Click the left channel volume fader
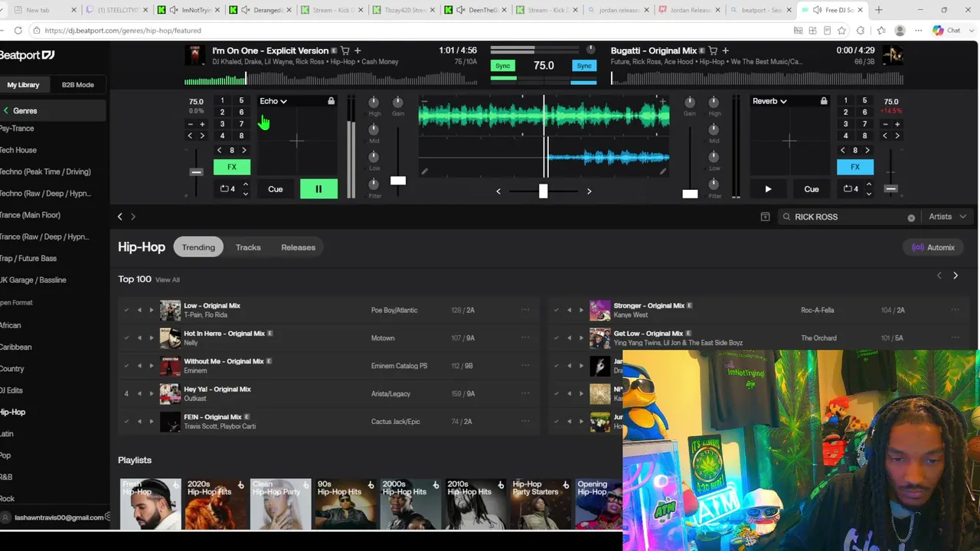Screen dimensions: 980x551 tap(398, 181)
